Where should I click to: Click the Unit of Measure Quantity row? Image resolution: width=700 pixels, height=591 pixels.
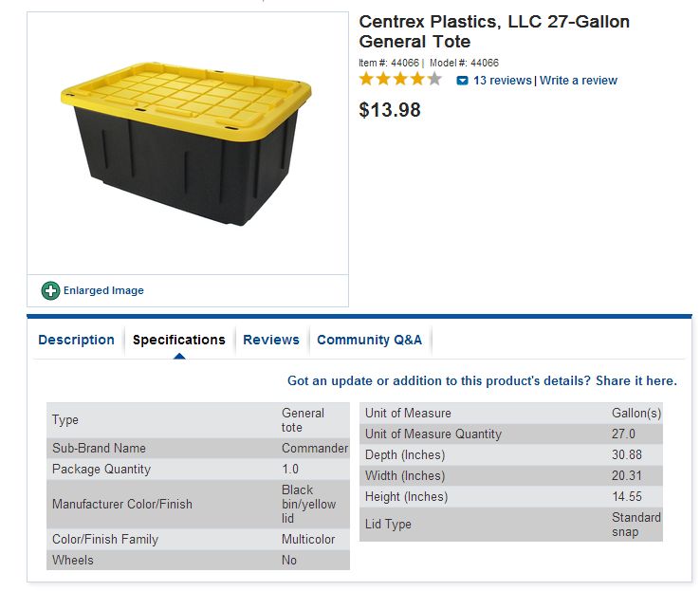(x=510, y=434)
